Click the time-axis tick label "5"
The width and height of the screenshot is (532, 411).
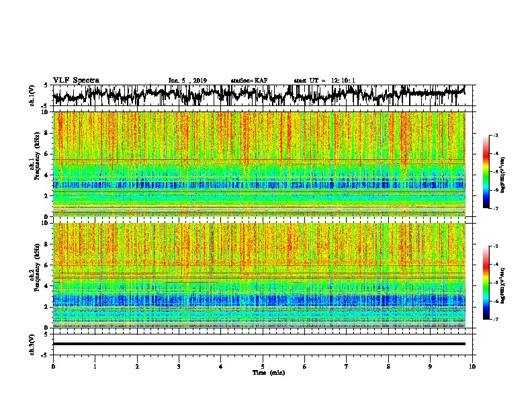[263, 367]
